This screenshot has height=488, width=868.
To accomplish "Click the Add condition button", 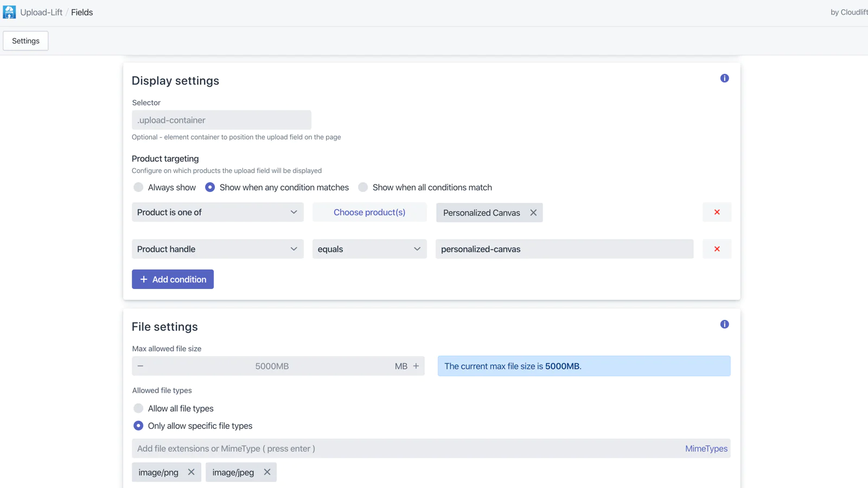I will (173, 279).
